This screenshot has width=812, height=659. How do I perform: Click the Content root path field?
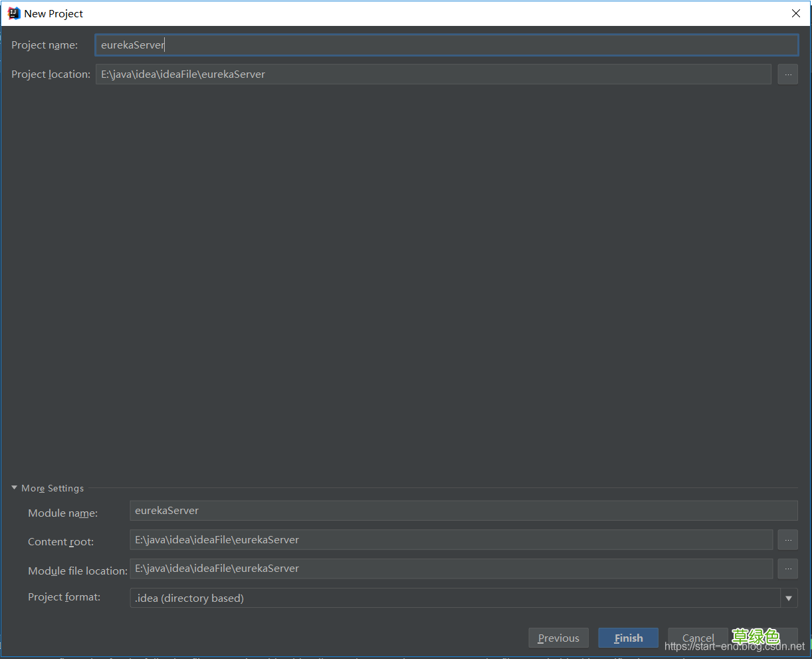click(x=451, y=540)
